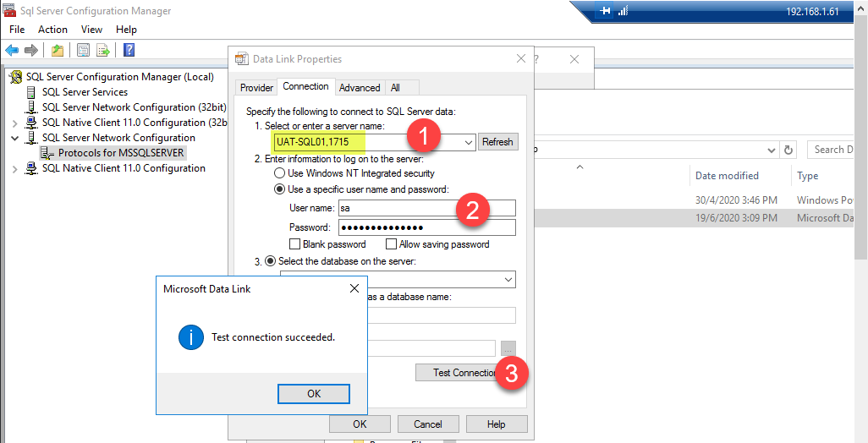Viewport: 868px width, 443px height.
Task: Close the Data Link Properties dialog
Action: tap(520, 58)
